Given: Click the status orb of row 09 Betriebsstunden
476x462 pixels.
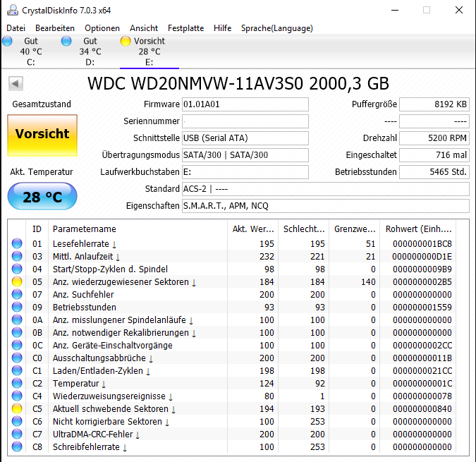Looking at the screenshot, I should point(17,307).
